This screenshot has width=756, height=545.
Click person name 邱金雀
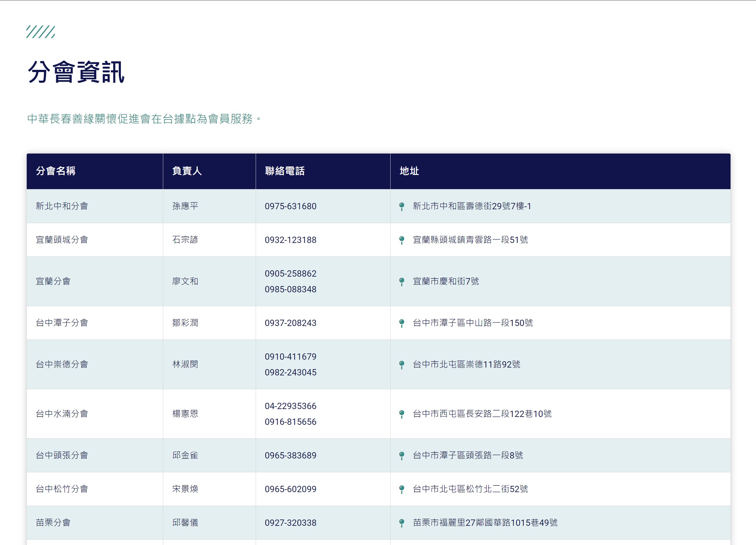click(185, 455)
